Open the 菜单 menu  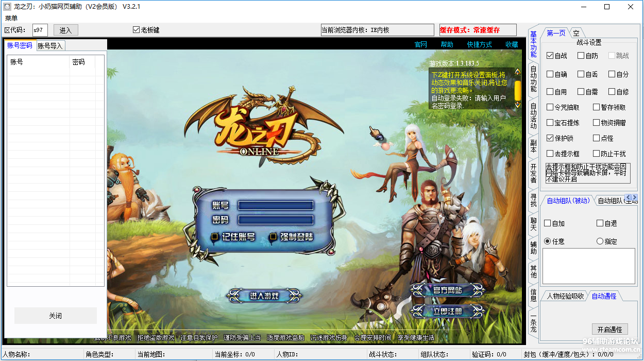pos(11,18)
